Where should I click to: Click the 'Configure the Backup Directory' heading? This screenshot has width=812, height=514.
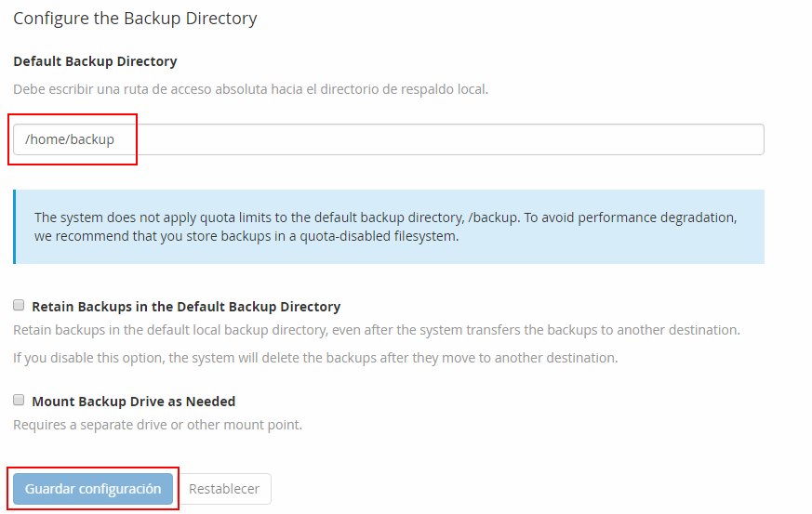tap(135, 18)
